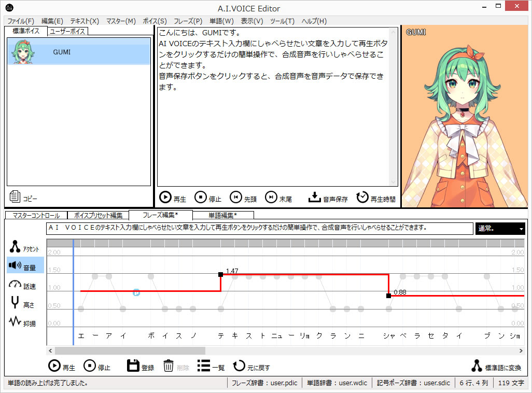Select the 抑揚 intonation tool

(22, 322)
